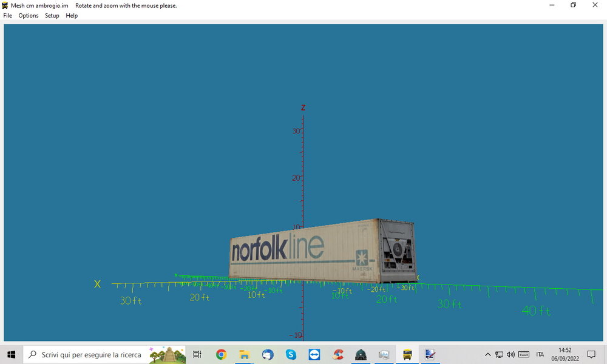607x364 pixels.
Task: Show hidden system tray icons
Action: point(488,354)
